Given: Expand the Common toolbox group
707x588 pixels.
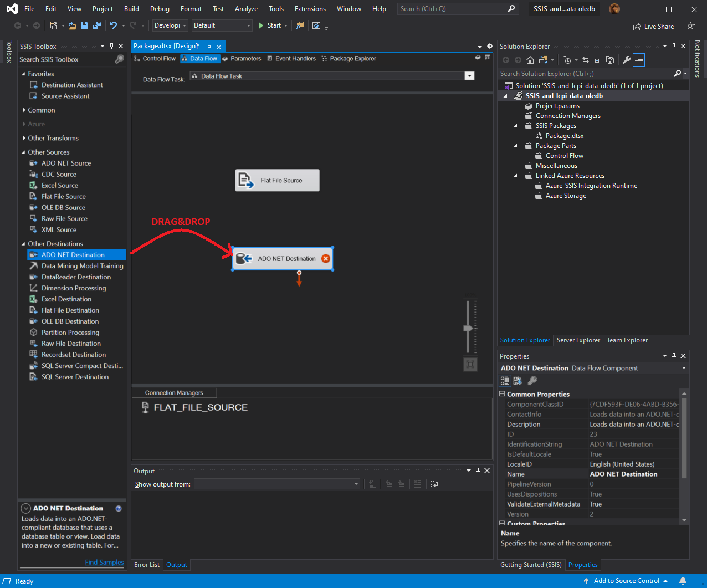Looking at the screenshot, I should pyautogui.click(x=23, y=110).
